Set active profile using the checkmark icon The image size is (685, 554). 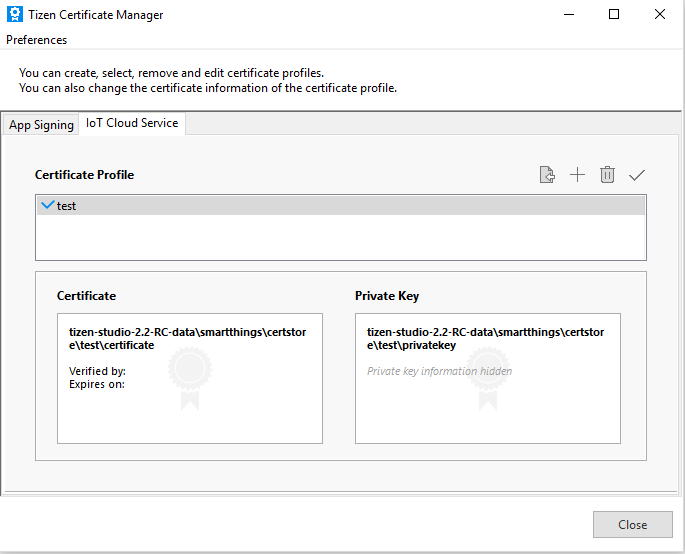point(637,175)
